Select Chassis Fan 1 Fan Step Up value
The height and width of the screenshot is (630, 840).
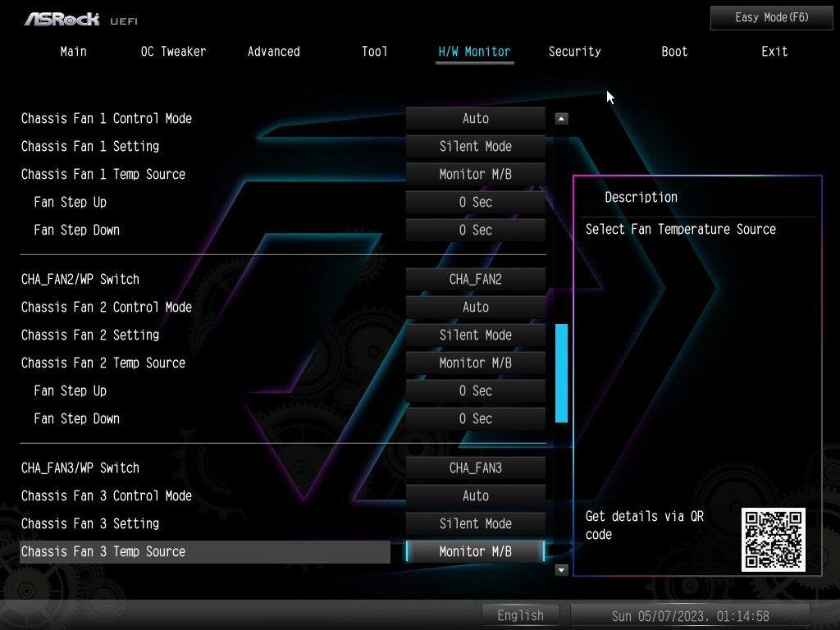pyautogui.click(x=475, y=203)
